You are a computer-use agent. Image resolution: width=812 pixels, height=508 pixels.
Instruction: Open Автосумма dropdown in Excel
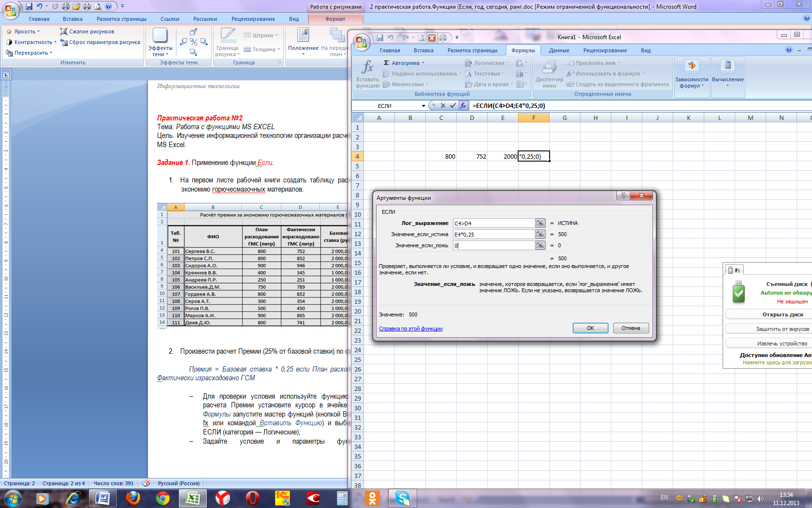tap(404, 63)
